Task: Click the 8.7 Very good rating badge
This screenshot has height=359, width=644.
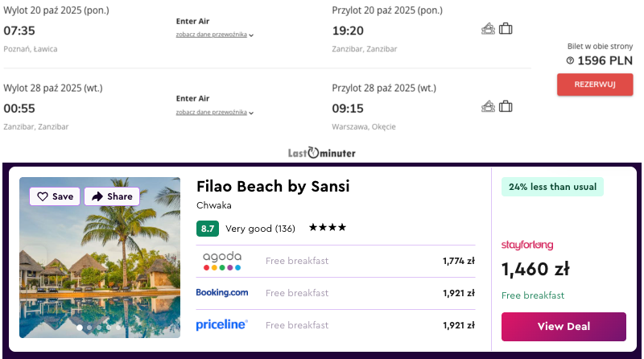Action: click(208, 229)
